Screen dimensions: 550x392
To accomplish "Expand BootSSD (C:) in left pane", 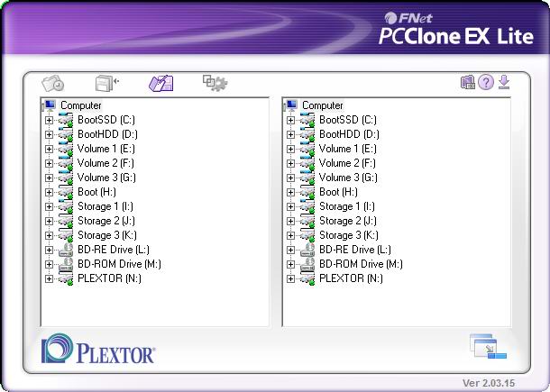I will pyautogui.click(x=49, y=120).
